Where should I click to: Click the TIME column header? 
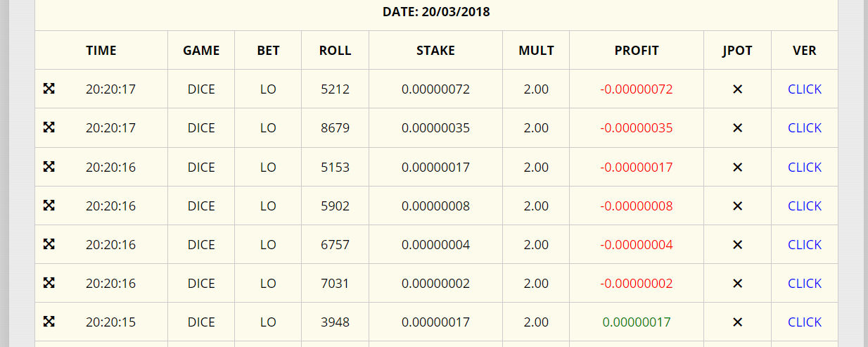click(101, 51)
